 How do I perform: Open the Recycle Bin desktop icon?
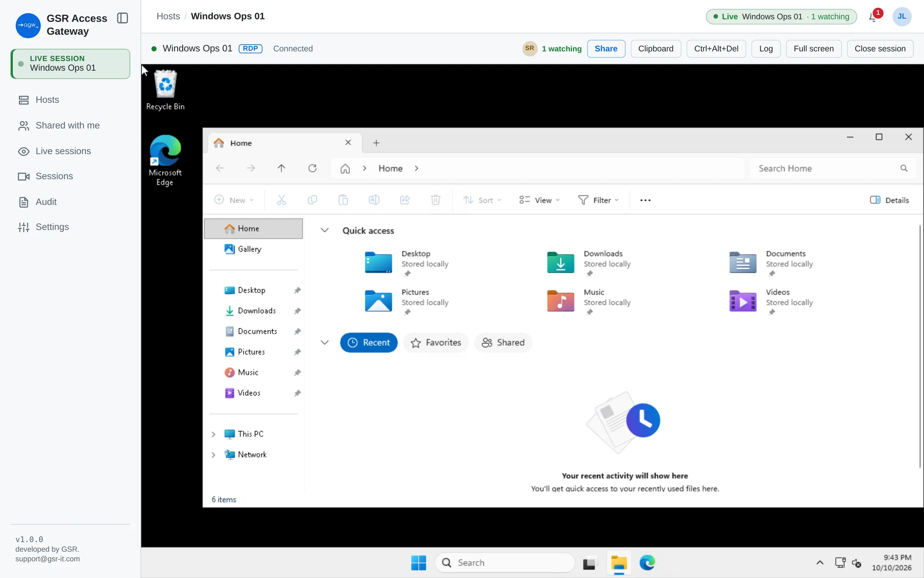click(x=165, y=90)
